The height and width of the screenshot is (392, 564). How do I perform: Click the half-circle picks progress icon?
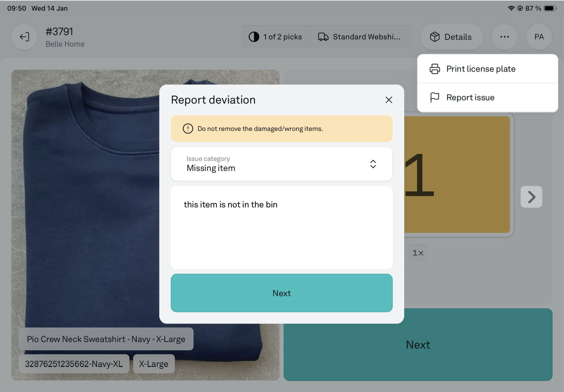tap(254, 37)
